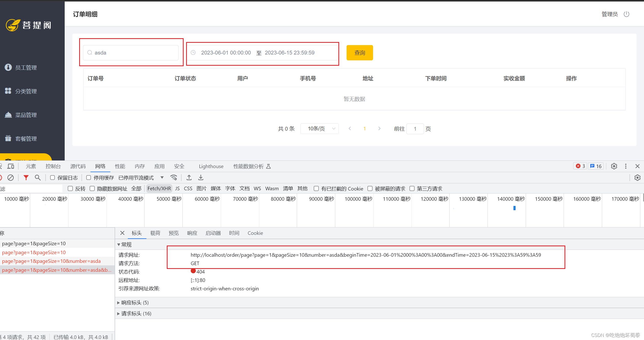
Task: Open the network filter funnel icon
Action: (26, 178)
